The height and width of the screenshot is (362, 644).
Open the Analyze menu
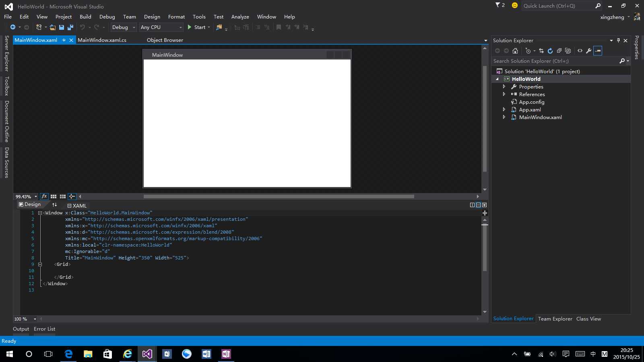click(x=240, y=16)
